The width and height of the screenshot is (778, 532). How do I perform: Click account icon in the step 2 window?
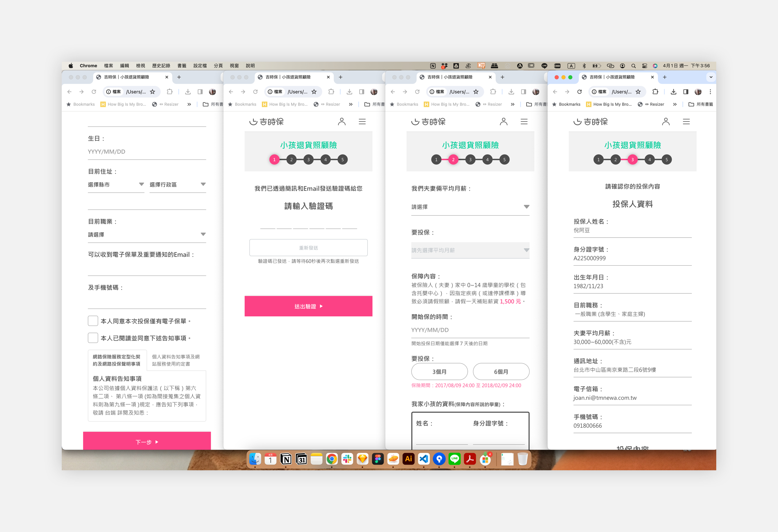tap(504, 122)
